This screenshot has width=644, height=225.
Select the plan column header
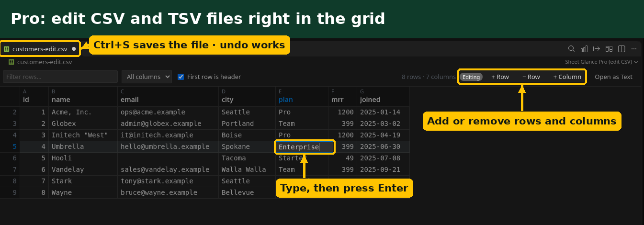click(x=302, y=96)
